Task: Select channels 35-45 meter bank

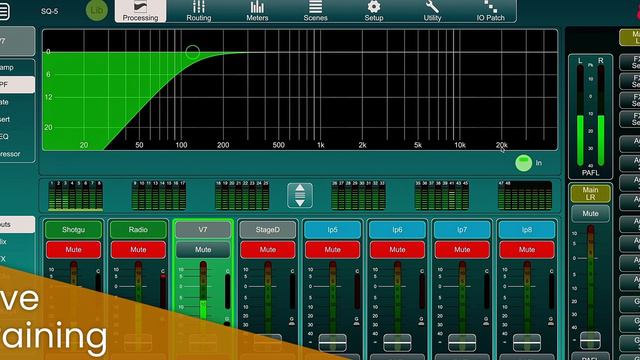Action: pyautogui.click(x=442, y=196)
